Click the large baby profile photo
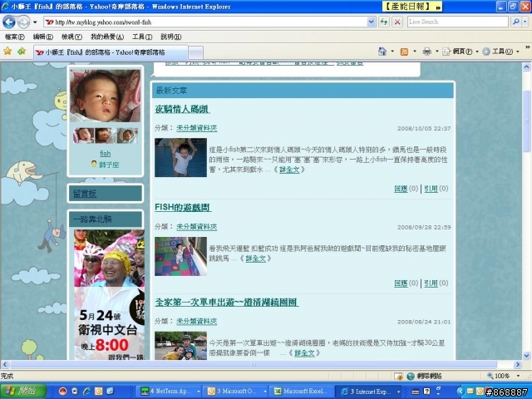Screen dimensions: 532x399 pos(106,96)
